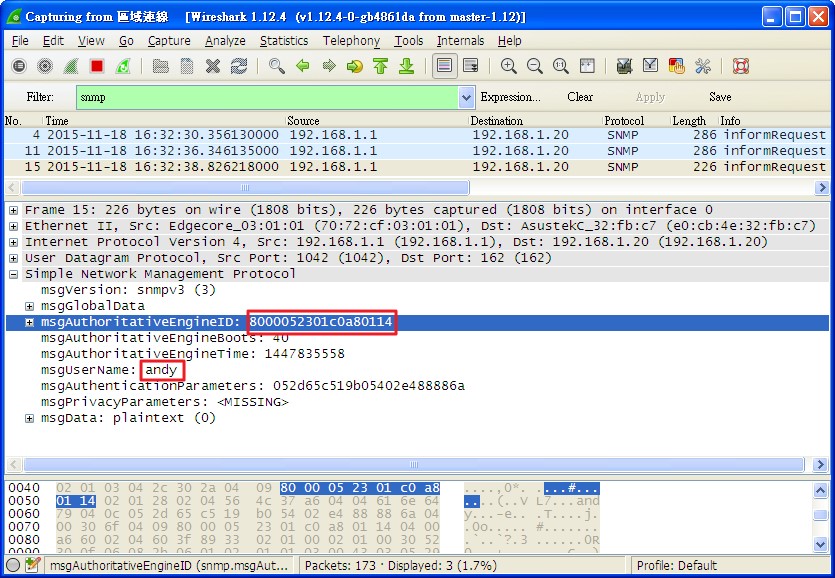The height and width of the screenshot is (578, 835).
Task: Open Wireshark preferences with tools icon
Action: [x=702, y=66]
